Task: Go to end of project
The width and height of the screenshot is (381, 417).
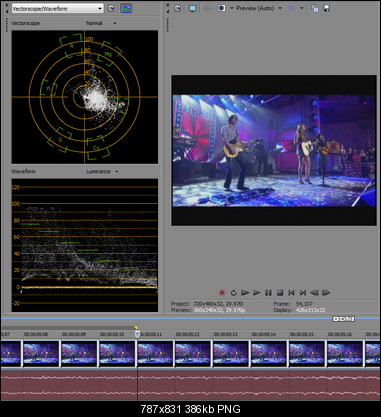Action: (303, 293)
